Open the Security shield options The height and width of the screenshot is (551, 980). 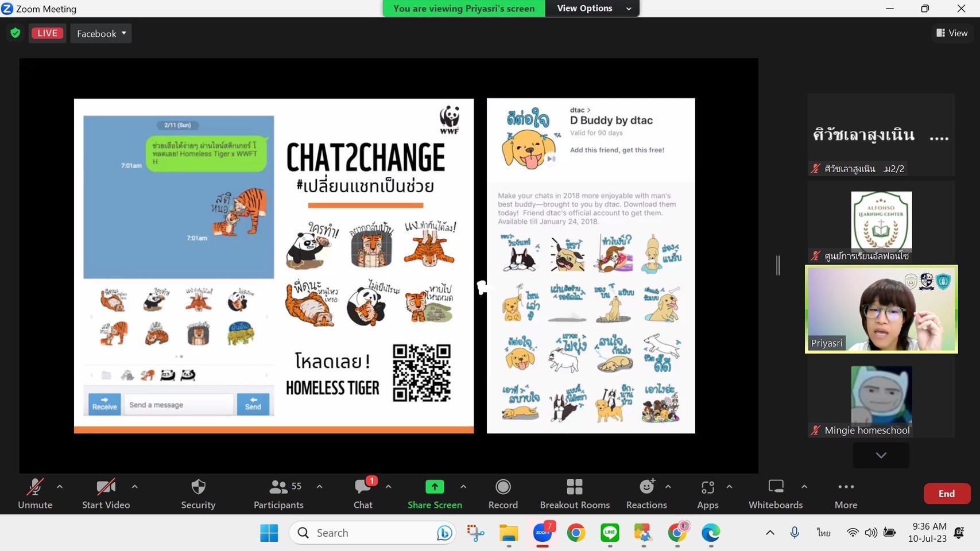(198, 494)
